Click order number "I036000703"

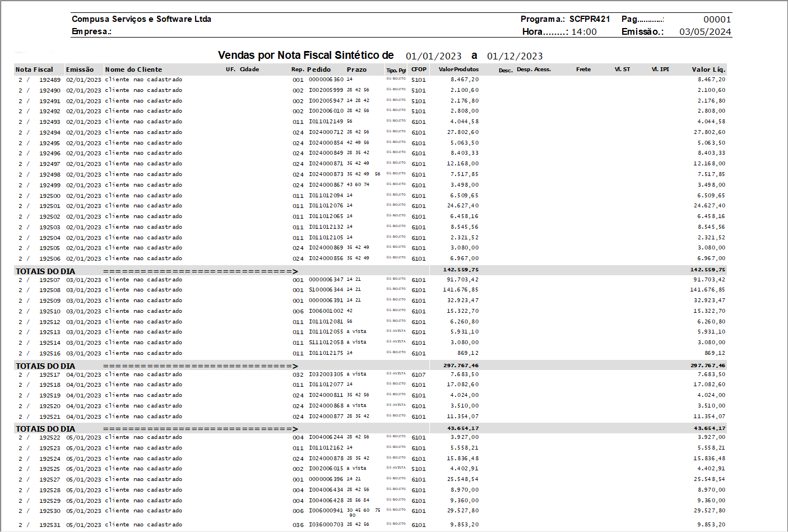coord(326,525)
